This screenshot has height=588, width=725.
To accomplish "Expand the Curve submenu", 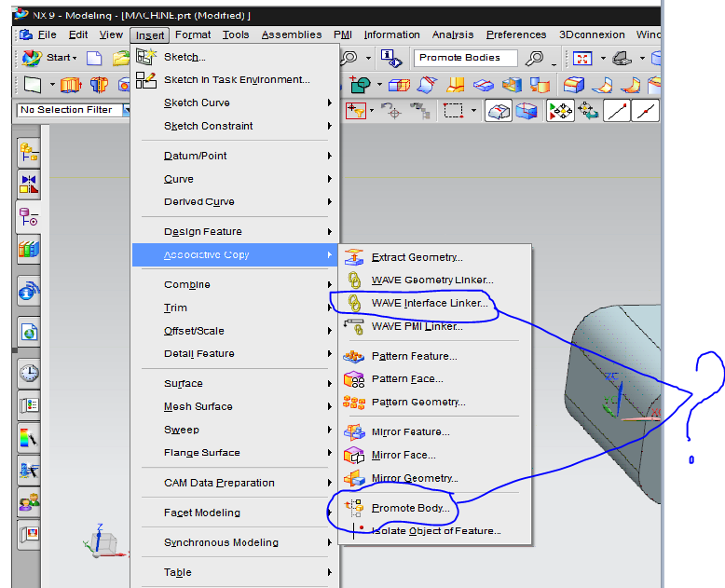I will 236,179.
